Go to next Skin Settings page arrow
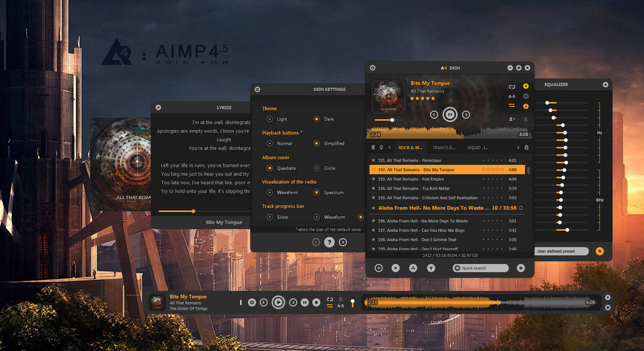The height and width of the screenshot is (351, 644). 343,242
